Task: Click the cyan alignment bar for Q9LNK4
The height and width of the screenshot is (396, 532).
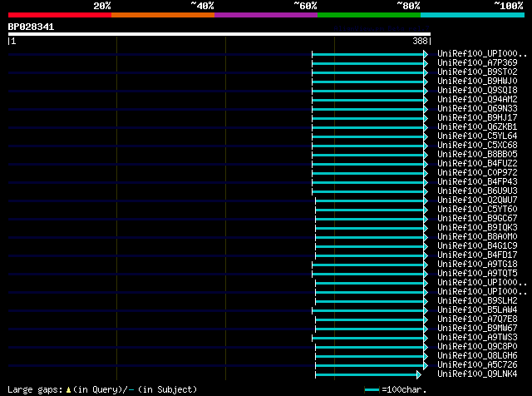Action: (x=366, y=375)
